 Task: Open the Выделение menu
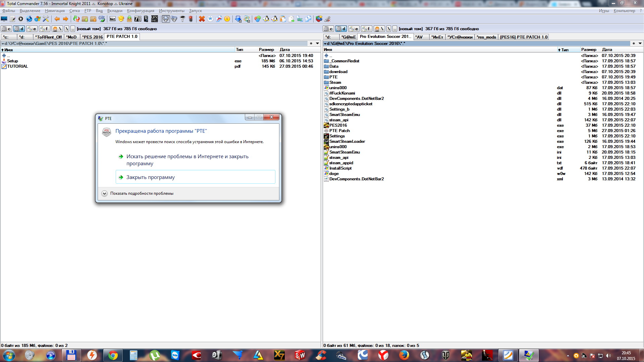(30, 11)
